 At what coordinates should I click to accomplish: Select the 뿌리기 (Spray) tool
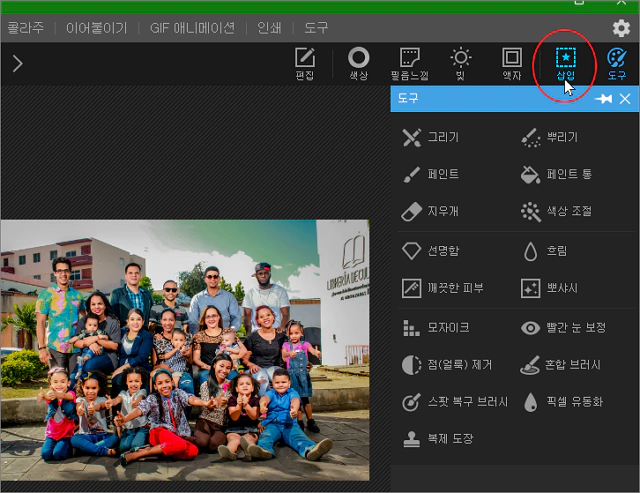click(x=549, y=137)
